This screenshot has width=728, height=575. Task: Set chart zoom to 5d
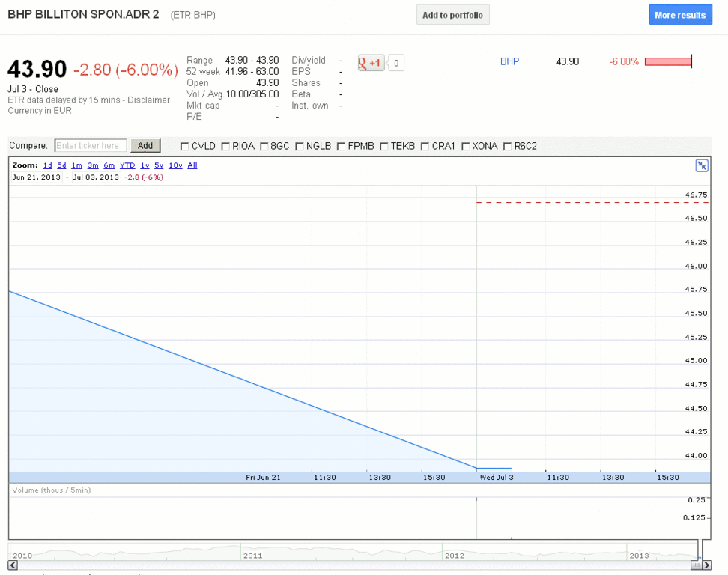coord(61,165)
